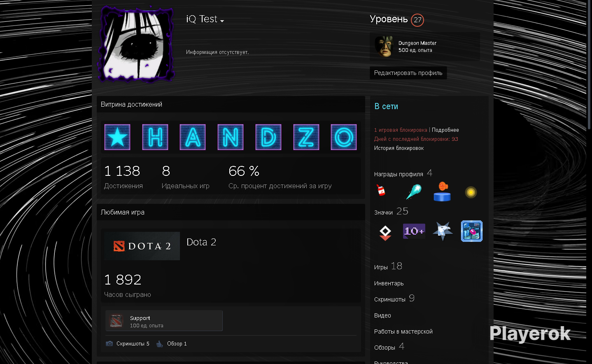Click the neon letter N achievement
592x364 pixels.
coord(231,137)
